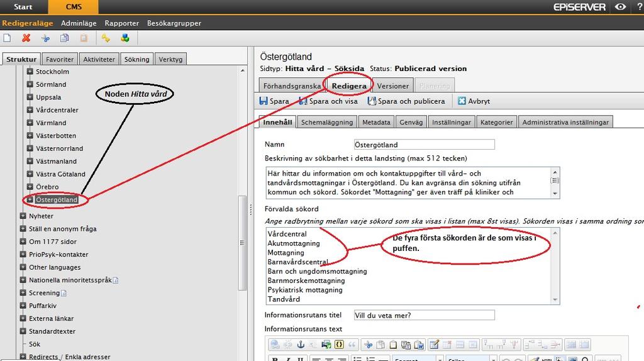This screenshot has height=361, width=644.
Task: Click the Avbryt button
Action: [x=474, y=101]
